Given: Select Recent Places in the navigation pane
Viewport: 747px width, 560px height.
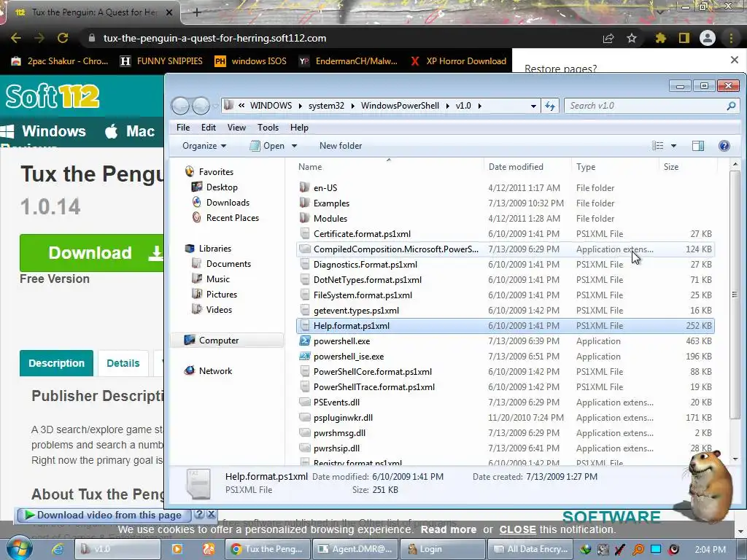Looking at the screenshot, I should click(x=233, y=217).
